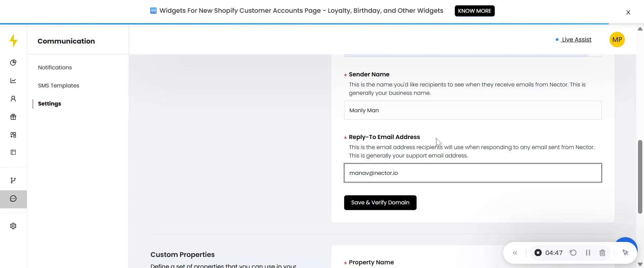Go to Notifications in Communication menu
This screenshot has width=644, height=268.
pyautogui.click(x=55, y=67)
